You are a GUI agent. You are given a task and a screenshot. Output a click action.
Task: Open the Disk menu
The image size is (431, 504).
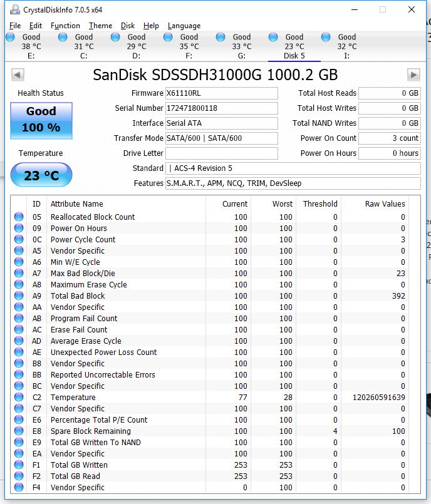(x=128, y=26)
